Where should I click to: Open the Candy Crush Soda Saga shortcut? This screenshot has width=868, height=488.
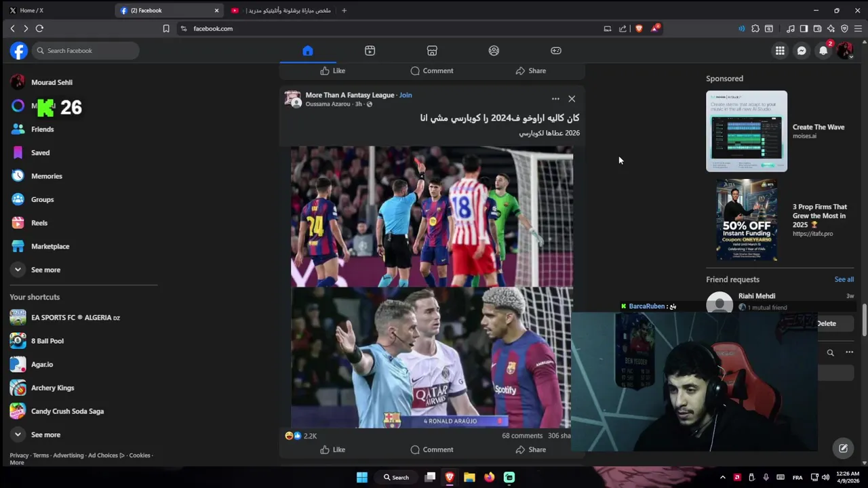coord(67,411)
